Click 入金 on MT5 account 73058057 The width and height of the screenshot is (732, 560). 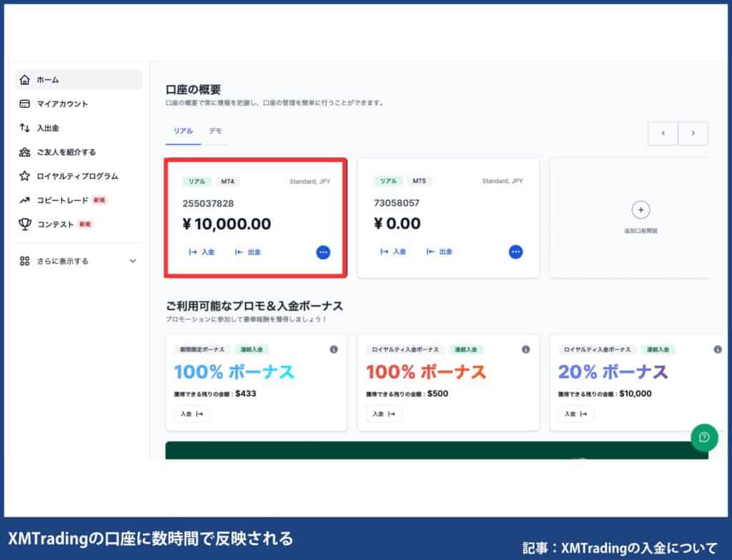point(393,251)
